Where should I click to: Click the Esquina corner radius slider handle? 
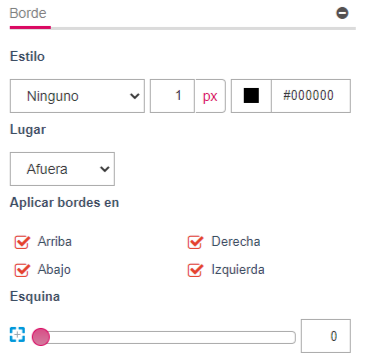41,337
